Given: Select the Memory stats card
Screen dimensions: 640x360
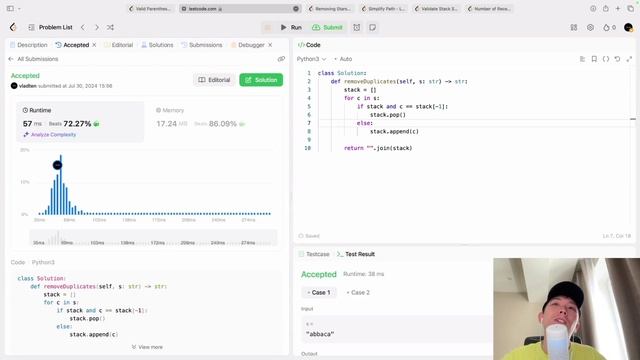Looking at the screenshot, I should (213, 121).
